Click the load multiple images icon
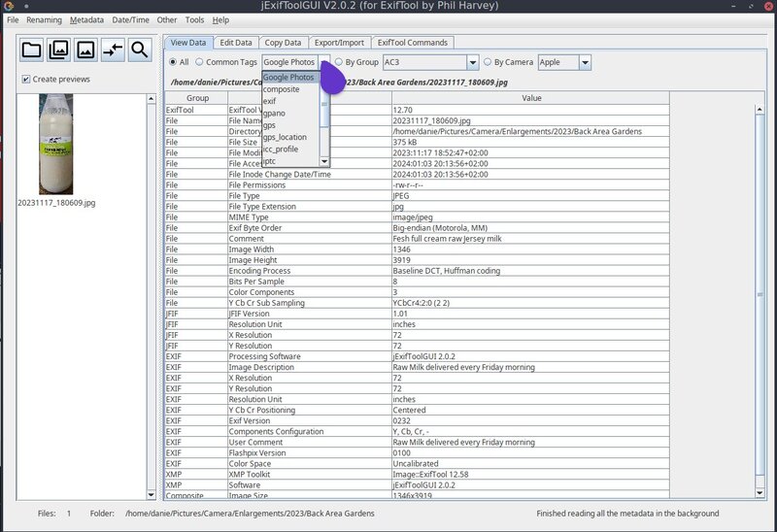 click(x=58, y=50)
